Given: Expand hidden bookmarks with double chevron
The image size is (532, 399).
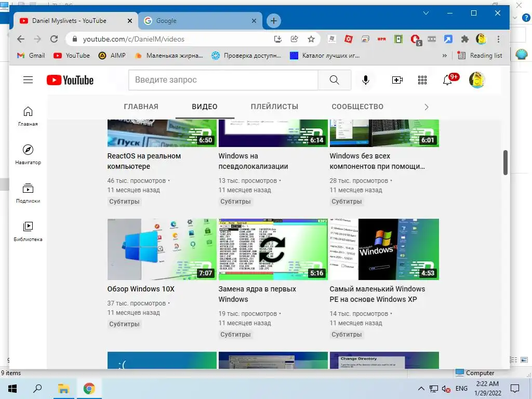Looking at the screenshot, I should pos(445,56).
